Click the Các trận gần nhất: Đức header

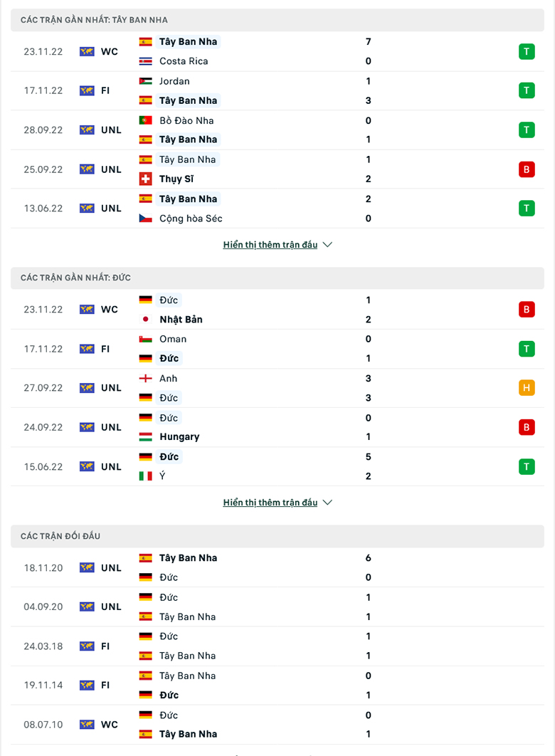[x=277, y=278]
